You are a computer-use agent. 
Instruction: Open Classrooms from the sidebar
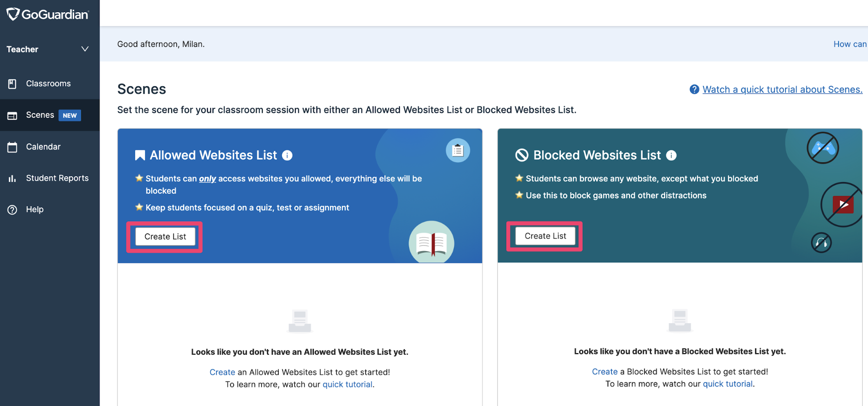point(48,84)
